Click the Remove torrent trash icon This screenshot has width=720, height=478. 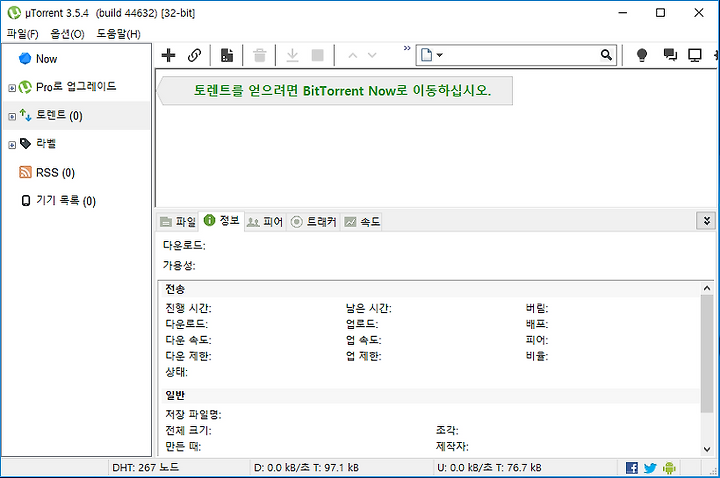260,56
